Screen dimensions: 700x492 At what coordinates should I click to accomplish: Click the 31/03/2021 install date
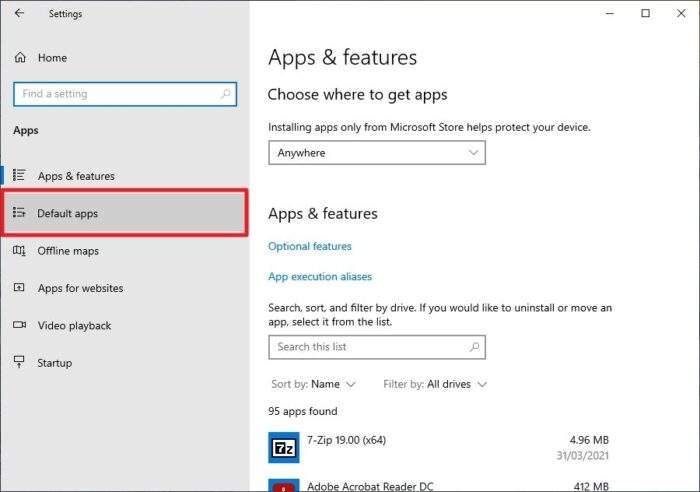pyautogui.click(x=583, y=455)
